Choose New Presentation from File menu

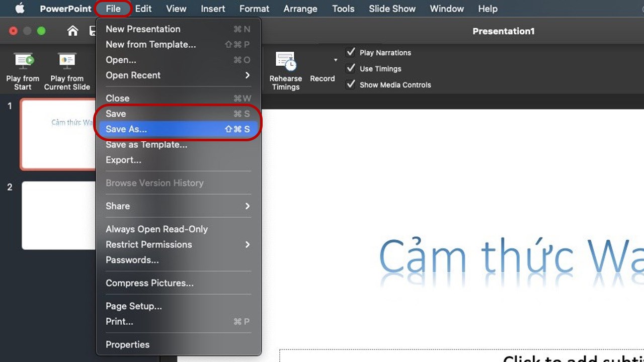(x=179, y=29)
